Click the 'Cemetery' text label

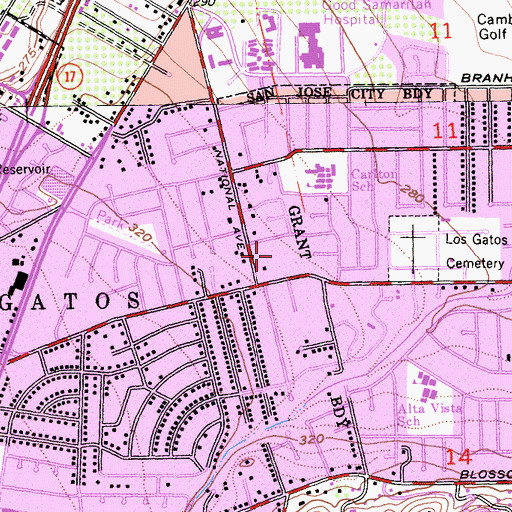475,263
